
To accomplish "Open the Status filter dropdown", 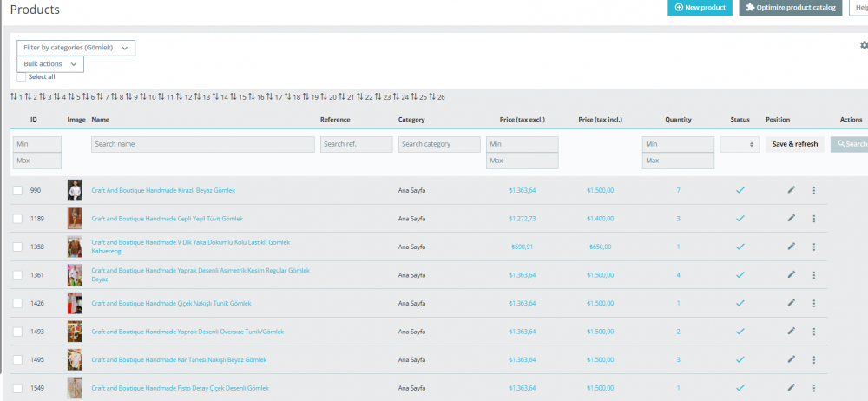I will [740, 144].
